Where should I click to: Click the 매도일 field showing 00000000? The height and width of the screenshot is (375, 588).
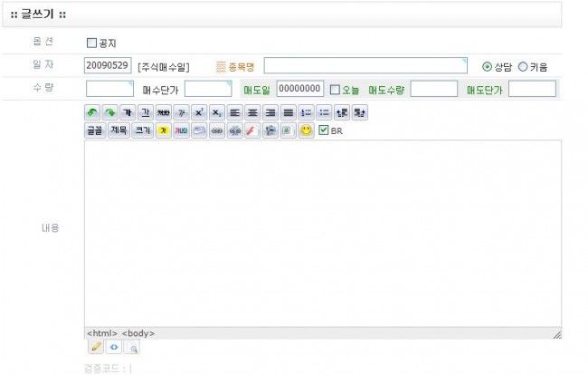(x=300, y=89)
